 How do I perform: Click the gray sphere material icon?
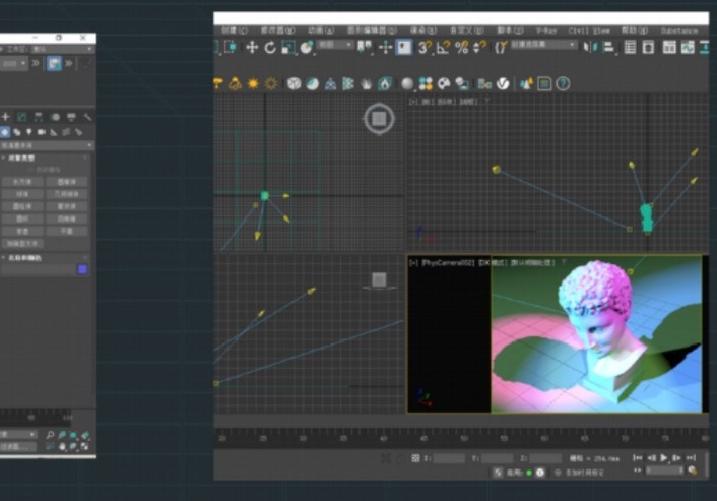click(x=407, y=84)
